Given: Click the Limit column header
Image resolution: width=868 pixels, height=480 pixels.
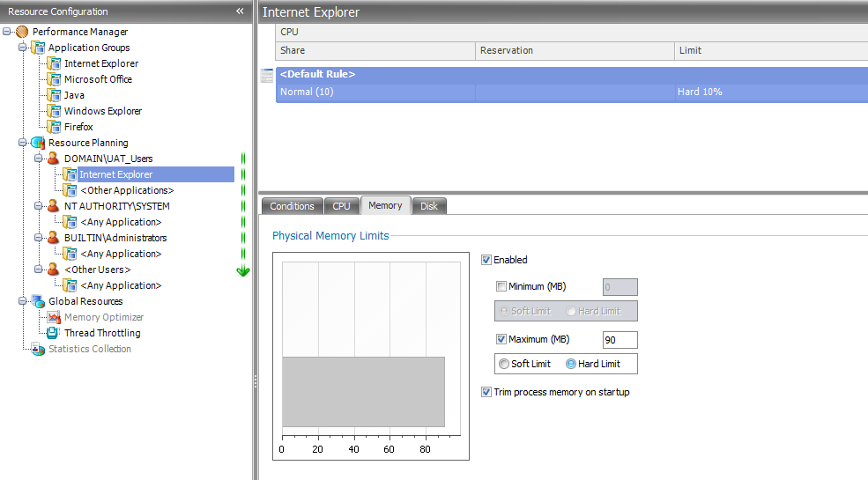Looking at the screenshot, I should pos(771,50).
